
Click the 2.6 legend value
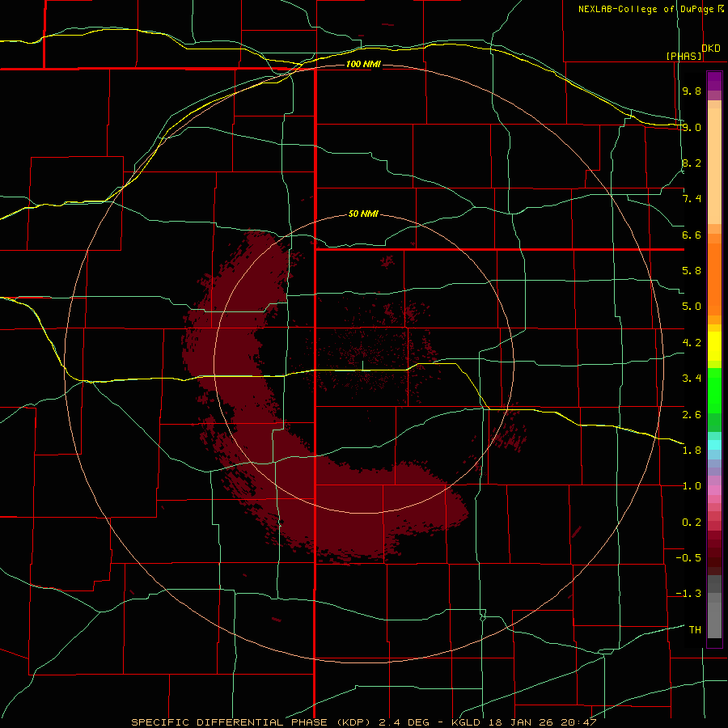pos(692,415)
